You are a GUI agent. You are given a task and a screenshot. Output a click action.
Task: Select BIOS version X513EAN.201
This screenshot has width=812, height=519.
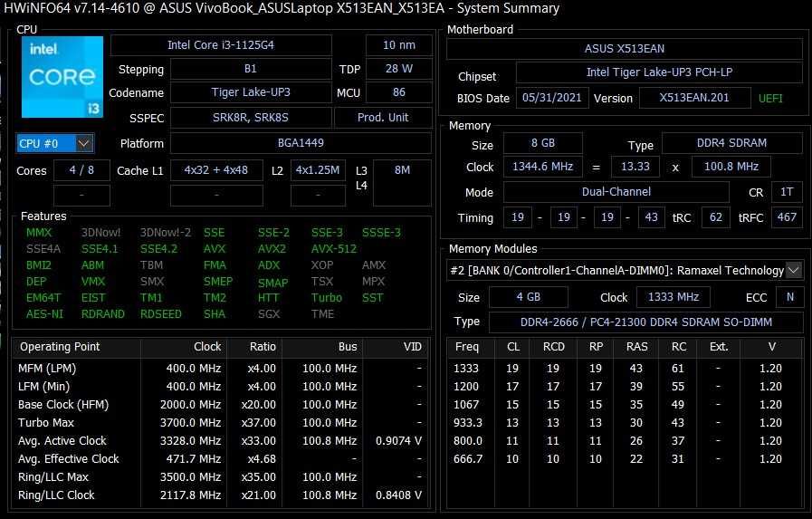pyautogui.click(x=694, y=98)
